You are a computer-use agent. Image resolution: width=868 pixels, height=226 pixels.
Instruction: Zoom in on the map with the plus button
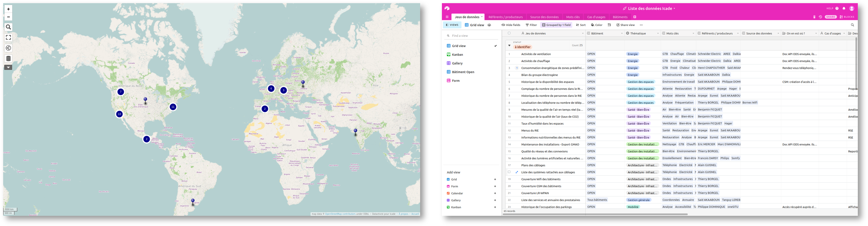click(x=8, y=9)
